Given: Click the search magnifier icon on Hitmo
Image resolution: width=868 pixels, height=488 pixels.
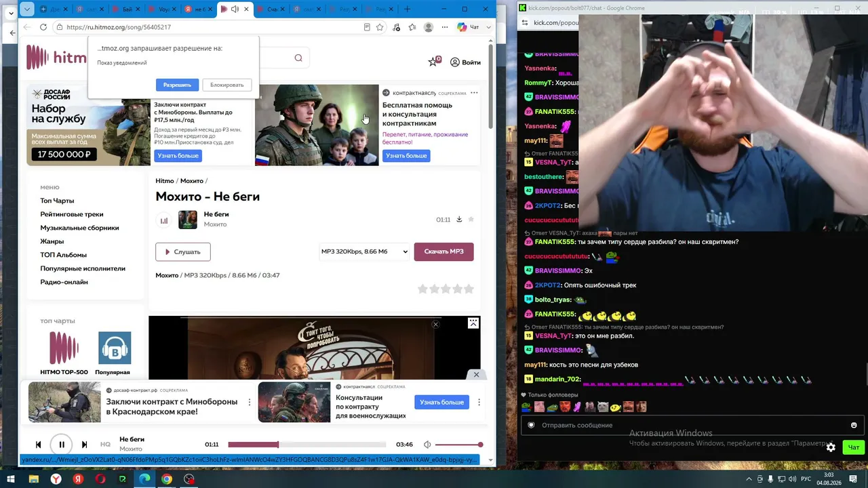Looking at the screenshot, I should pos(298,58).
